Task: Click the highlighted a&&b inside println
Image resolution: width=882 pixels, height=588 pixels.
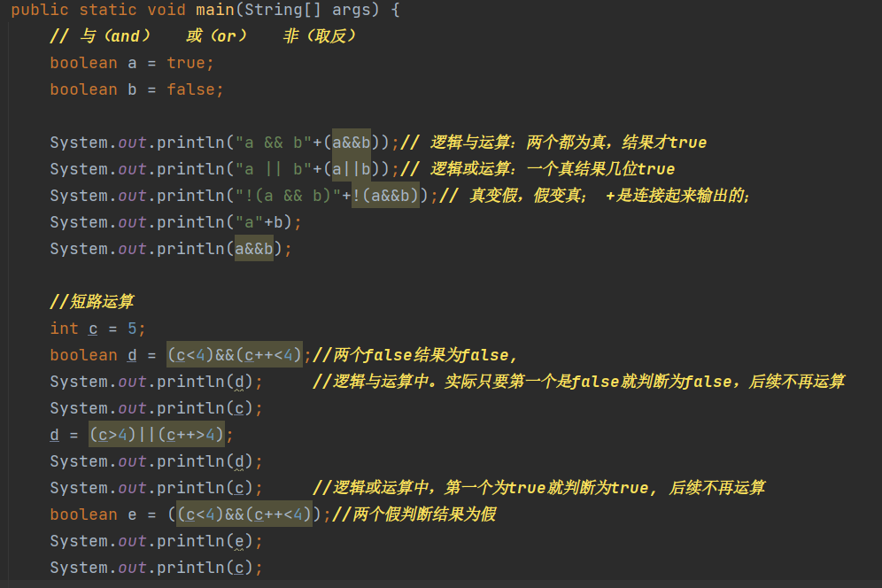Action: (253, 249)
